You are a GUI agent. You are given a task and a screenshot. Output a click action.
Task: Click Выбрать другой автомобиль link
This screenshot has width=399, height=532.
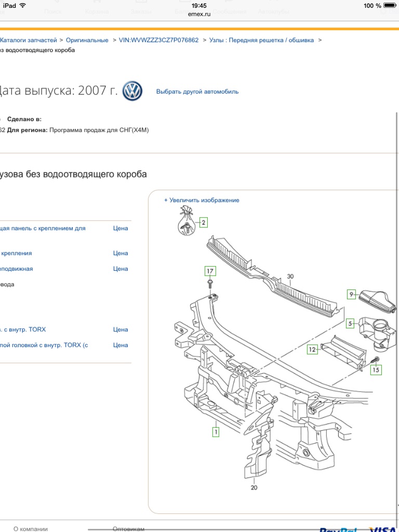tap(197, 91)
